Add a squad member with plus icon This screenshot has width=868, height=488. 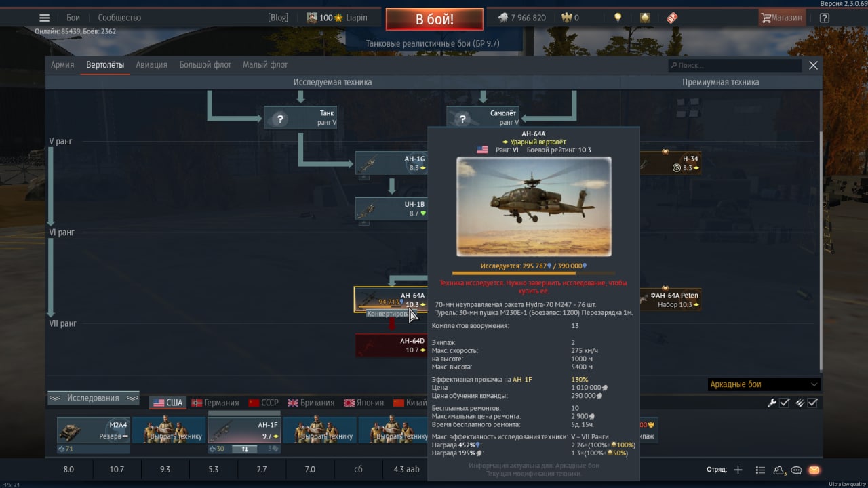point(738,470)
